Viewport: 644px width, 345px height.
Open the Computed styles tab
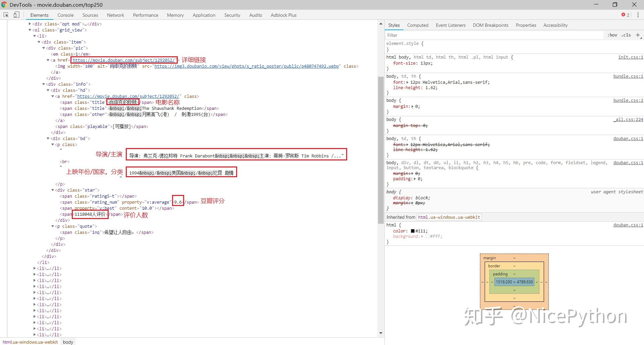click(x=418, y=25)
